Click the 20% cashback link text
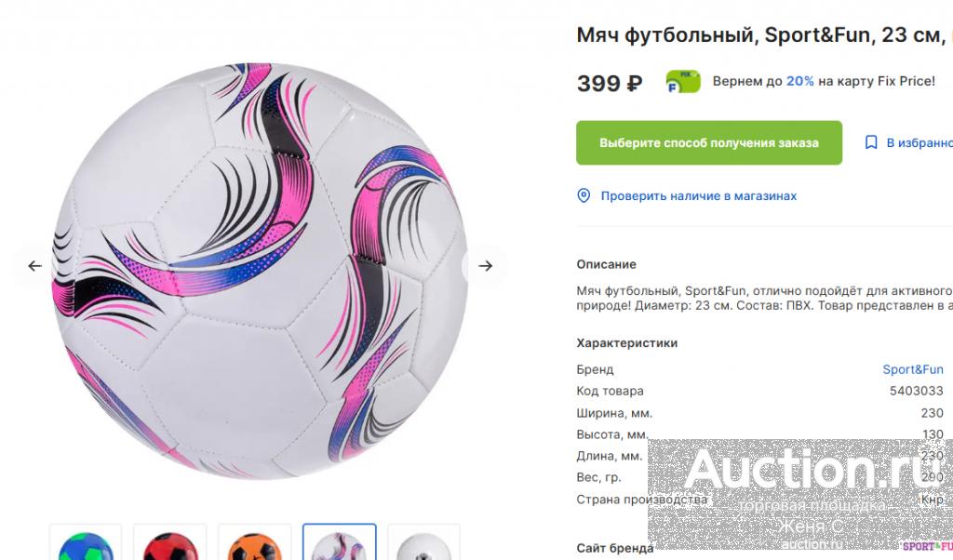Screen dimensions: 953x560 coord(799,81)
